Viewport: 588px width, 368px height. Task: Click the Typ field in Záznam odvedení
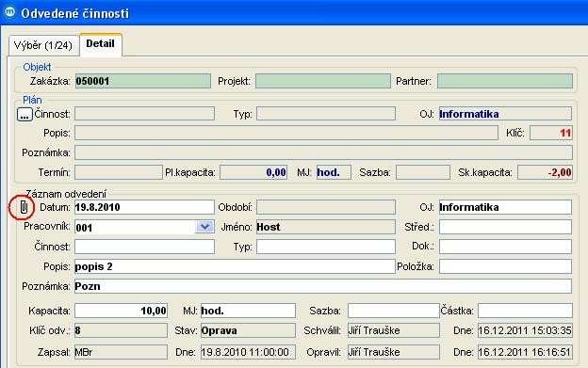click(325, 247)
